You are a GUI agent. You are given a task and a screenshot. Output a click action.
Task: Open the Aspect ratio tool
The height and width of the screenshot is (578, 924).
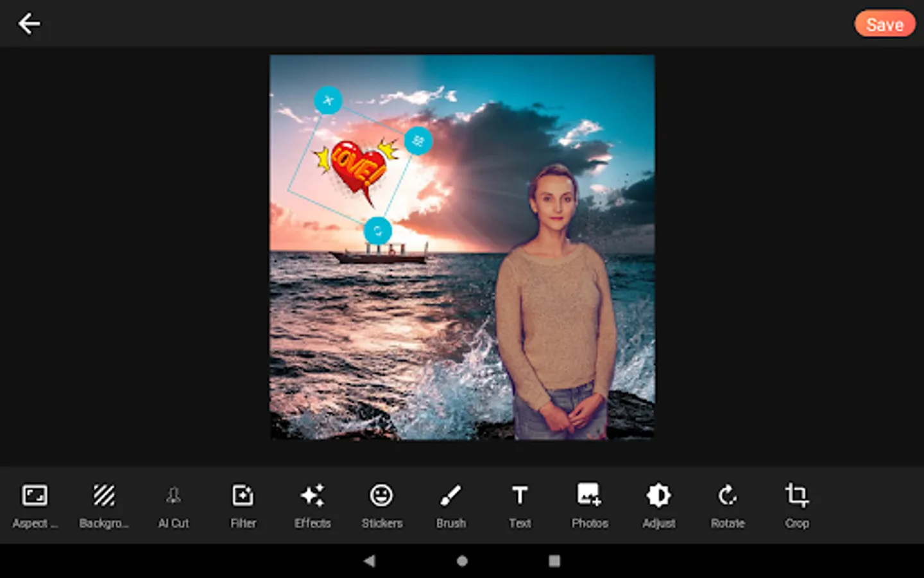point(35,506)
